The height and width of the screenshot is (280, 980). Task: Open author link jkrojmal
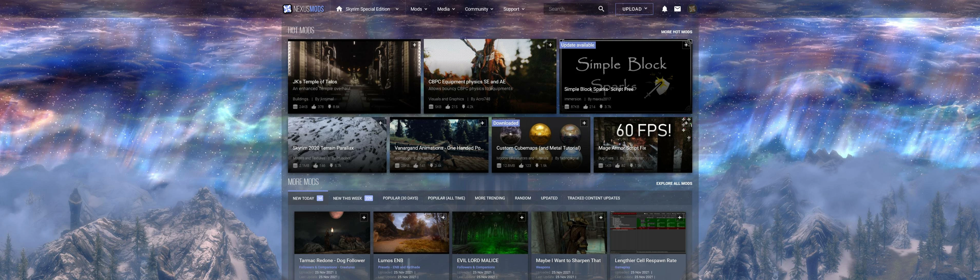click(x=327, y=99)
